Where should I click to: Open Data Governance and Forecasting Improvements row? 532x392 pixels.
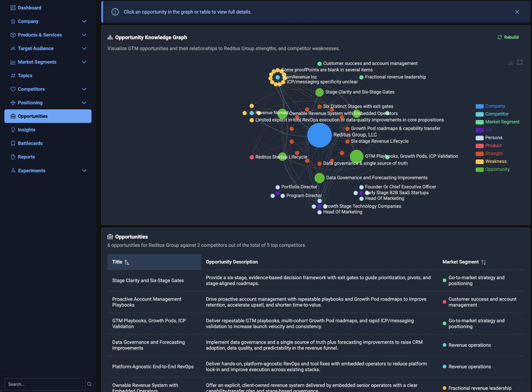pos(316,345)
